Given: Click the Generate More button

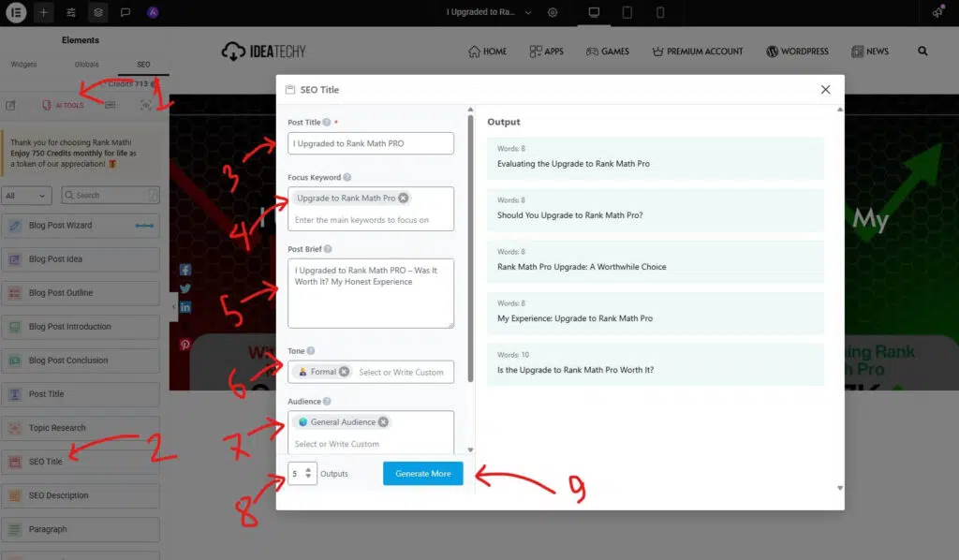Looking at the screenshot, I should (x=422, y=474).
